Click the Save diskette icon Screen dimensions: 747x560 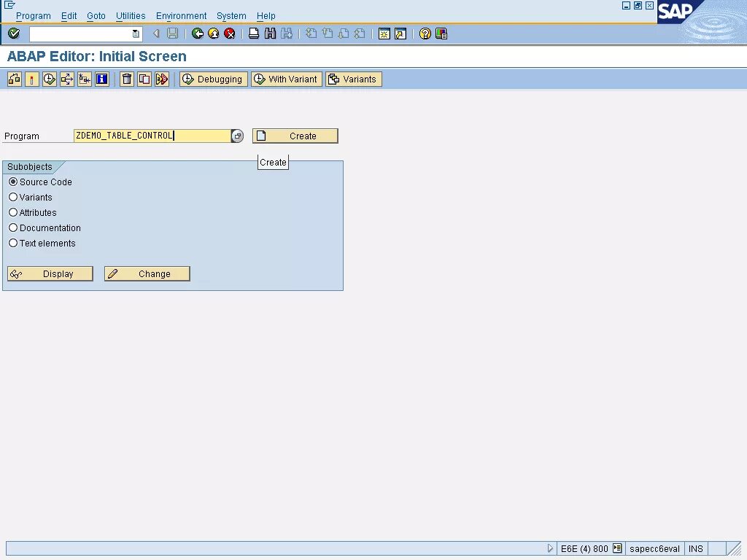click(x=172, y=34)
